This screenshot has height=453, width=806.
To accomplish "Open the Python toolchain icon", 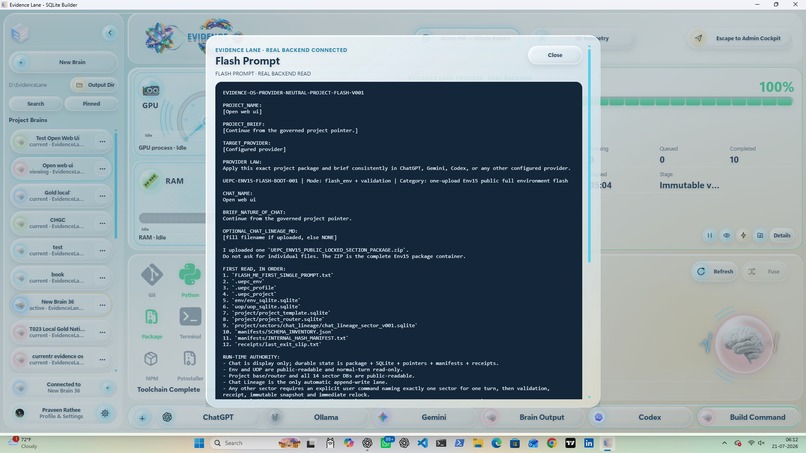I will (190, 275).
